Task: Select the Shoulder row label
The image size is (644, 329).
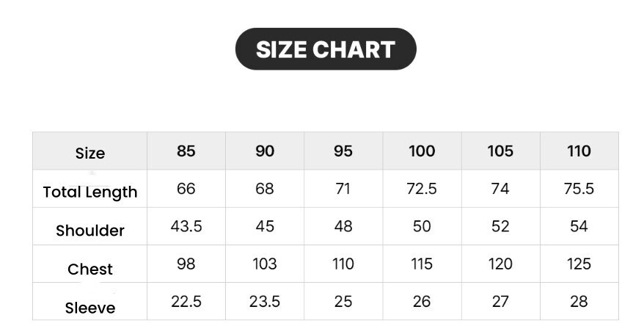Action: click(90, 230)
